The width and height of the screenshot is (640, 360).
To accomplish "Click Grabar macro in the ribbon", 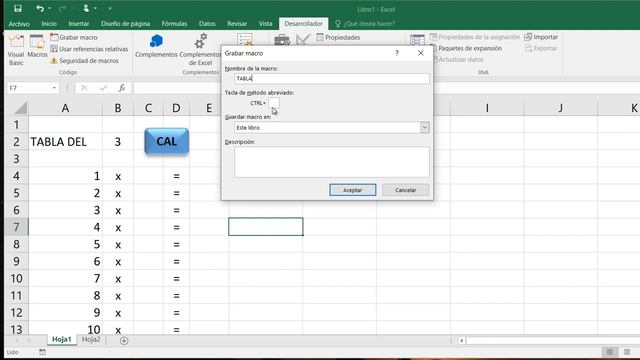I will 74,37.
